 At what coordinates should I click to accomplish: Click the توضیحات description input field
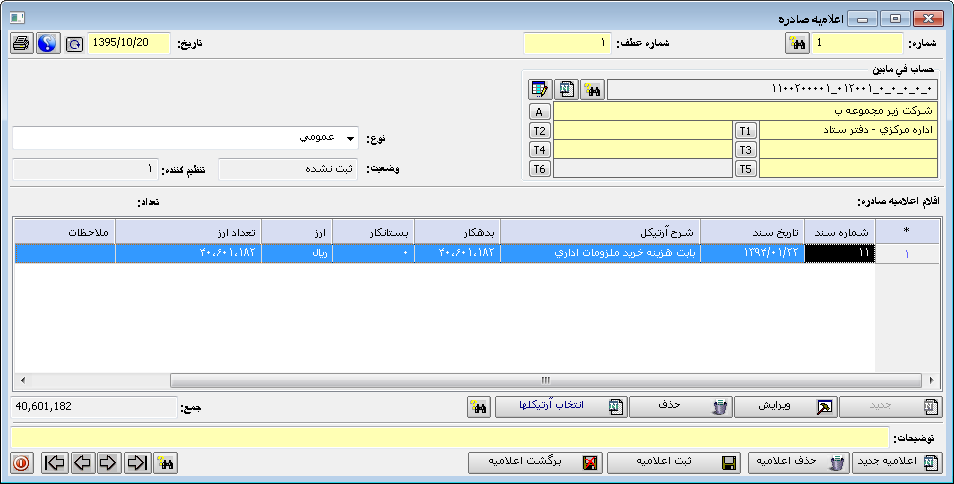tap(450, 438)
